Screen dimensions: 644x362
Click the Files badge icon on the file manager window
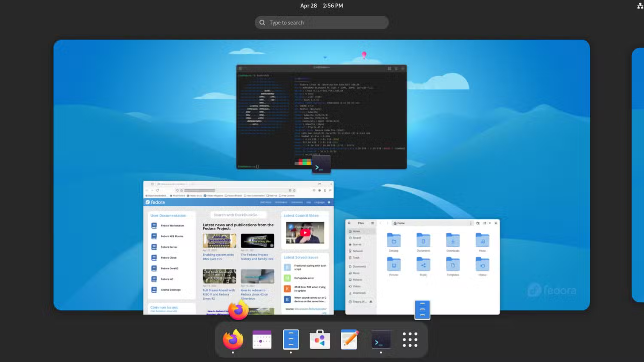[422, 310]
